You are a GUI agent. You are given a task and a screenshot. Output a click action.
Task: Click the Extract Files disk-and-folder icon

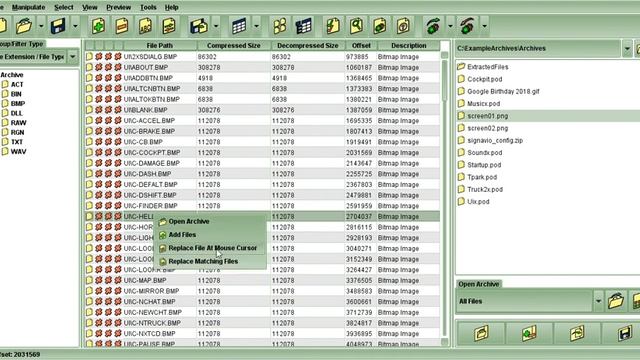tap(199, 26)
